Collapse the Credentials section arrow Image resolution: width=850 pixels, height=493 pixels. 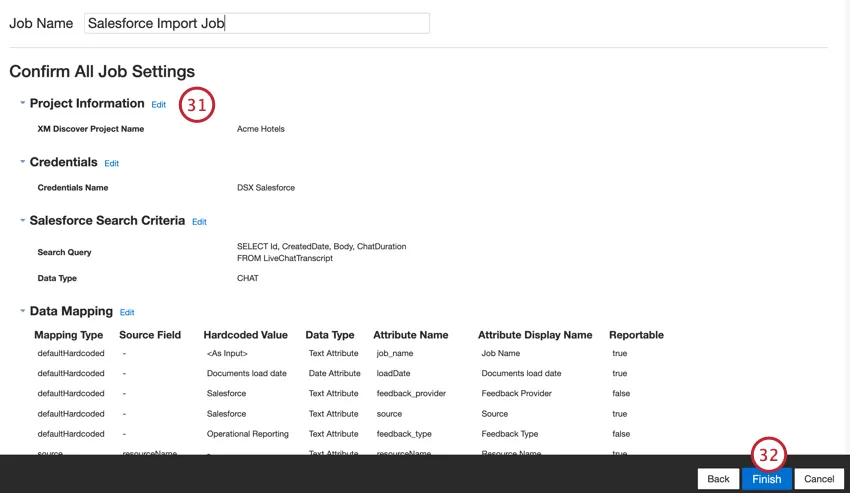pyautogui.click(x=22, y=162)
